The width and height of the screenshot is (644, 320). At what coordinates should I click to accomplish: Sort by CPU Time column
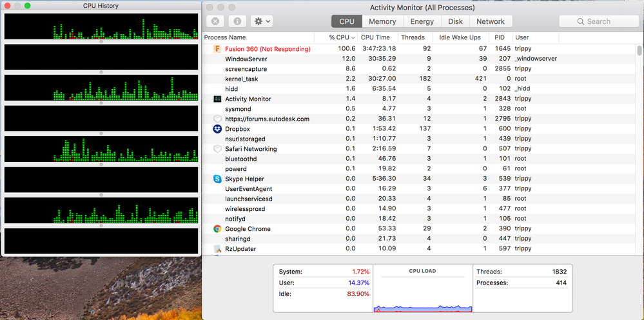(375, 37)
